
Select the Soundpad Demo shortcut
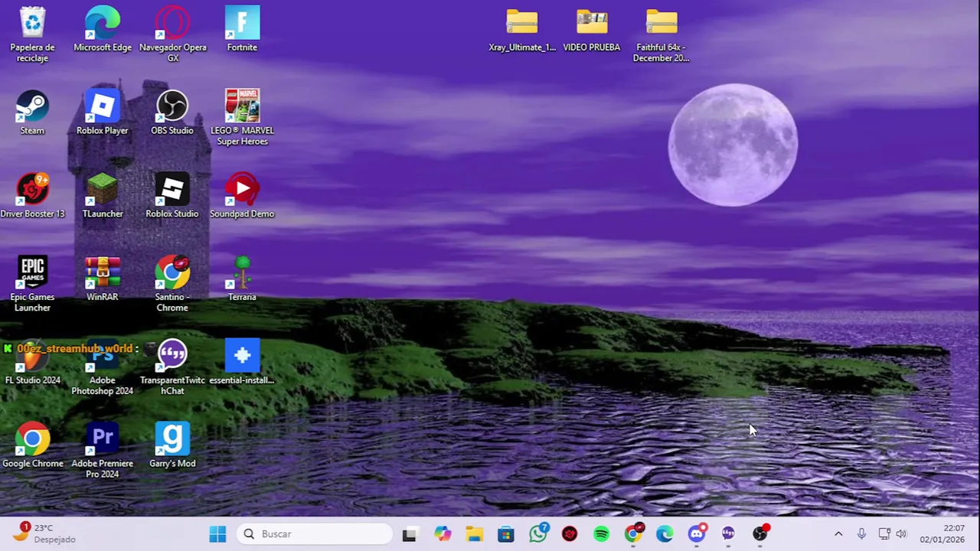pos(242,196)
